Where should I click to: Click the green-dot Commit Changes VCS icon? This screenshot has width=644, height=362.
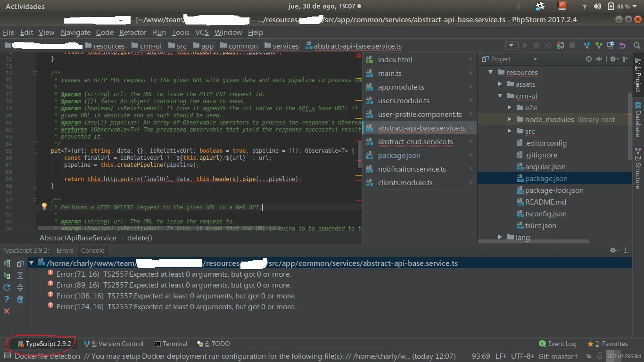(599, 46)
